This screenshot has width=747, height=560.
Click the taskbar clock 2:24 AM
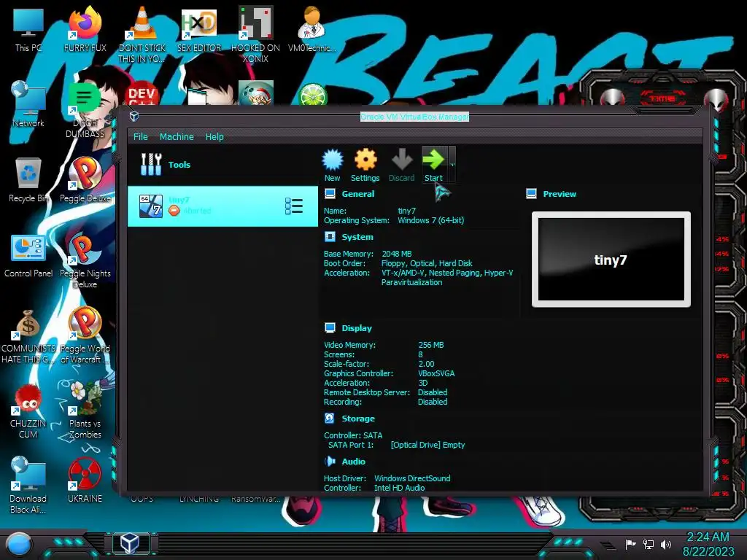[x=708, y=537]
